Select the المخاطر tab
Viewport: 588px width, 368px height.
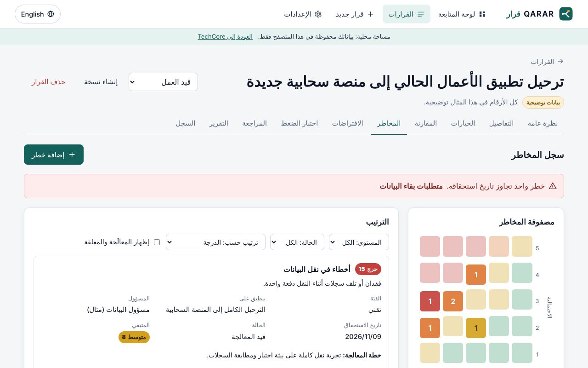[389, 123]
